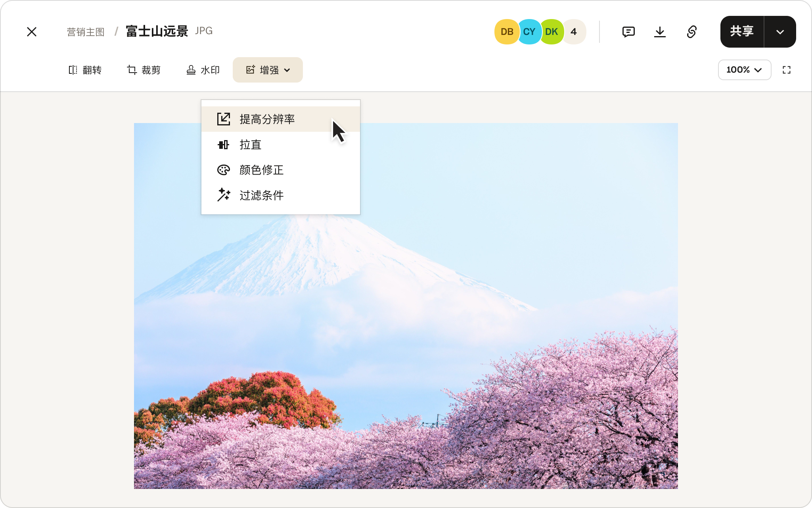Click the 富士山远景 file title

pos(157,31)
